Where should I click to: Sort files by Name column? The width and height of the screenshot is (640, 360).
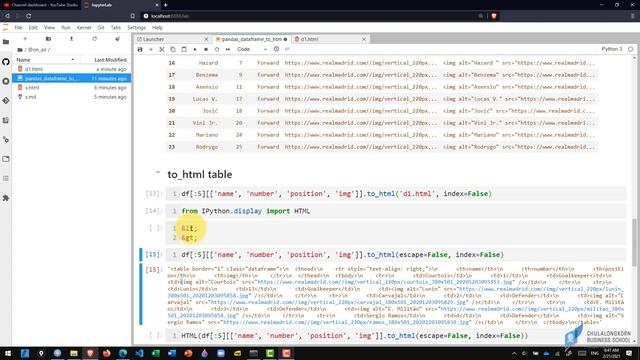pyautogui.click(x=46, y=60)
